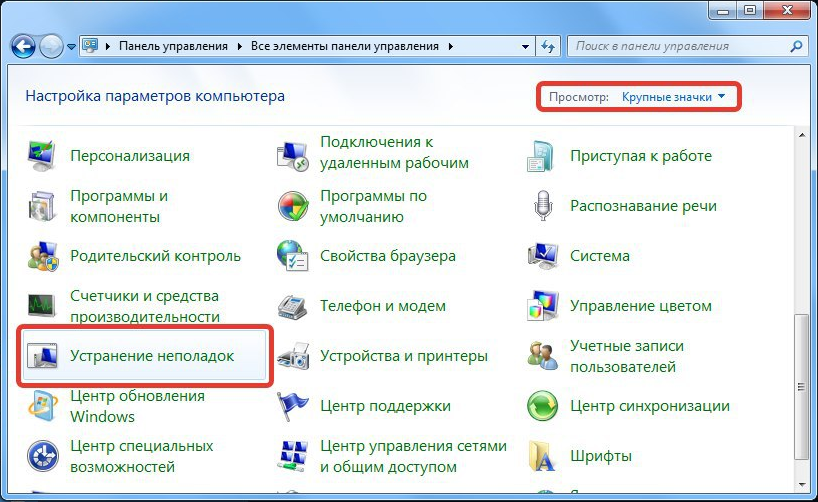Open the Центр синхронизации link
This screenshot has width=818, height=502.
(649, 406)
